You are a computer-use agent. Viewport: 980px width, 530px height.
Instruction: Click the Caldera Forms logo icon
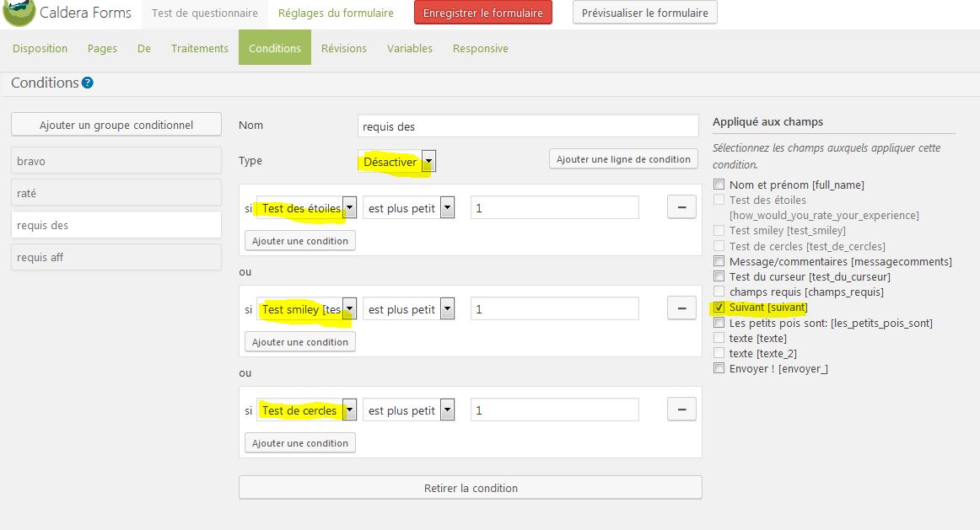pyautogui.click(x=19, y=13)
